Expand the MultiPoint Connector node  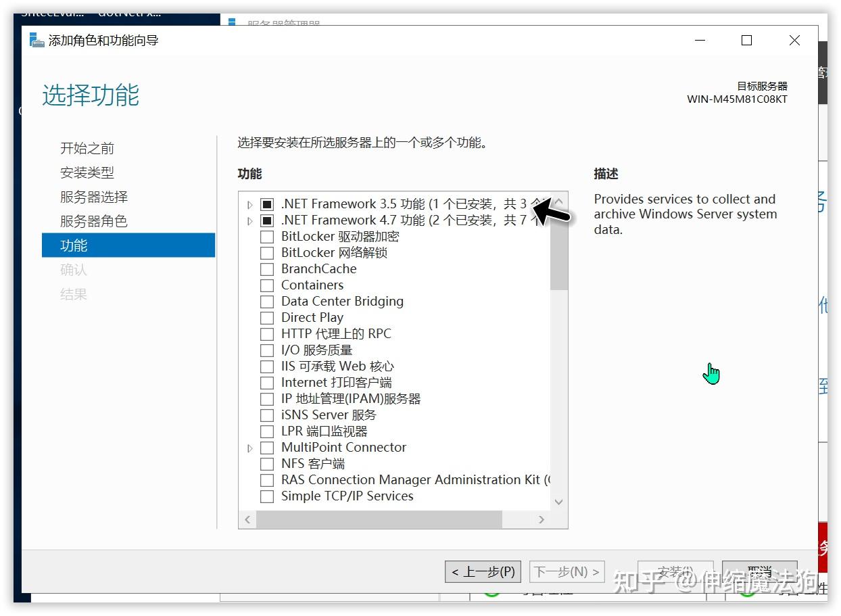(249, 447)
